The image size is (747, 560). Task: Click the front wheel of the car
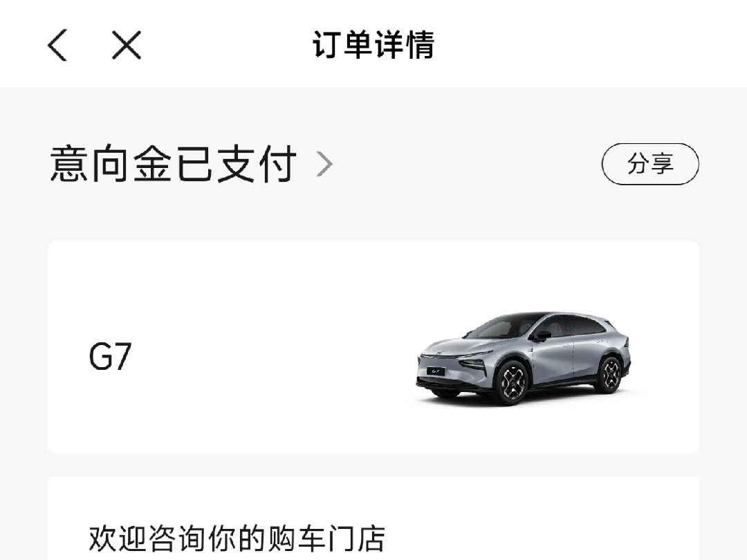click(512, 382)
